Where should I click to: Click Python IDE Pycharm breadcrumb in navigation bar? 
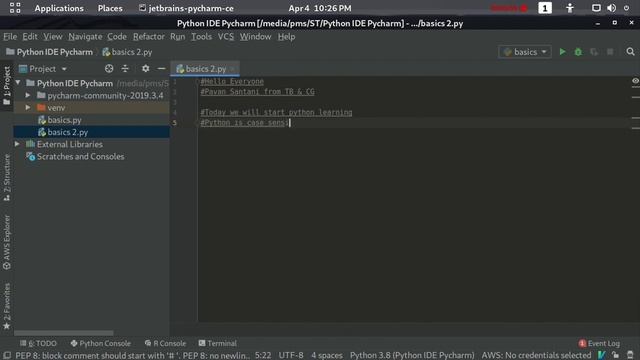click(x=50, y=52)
